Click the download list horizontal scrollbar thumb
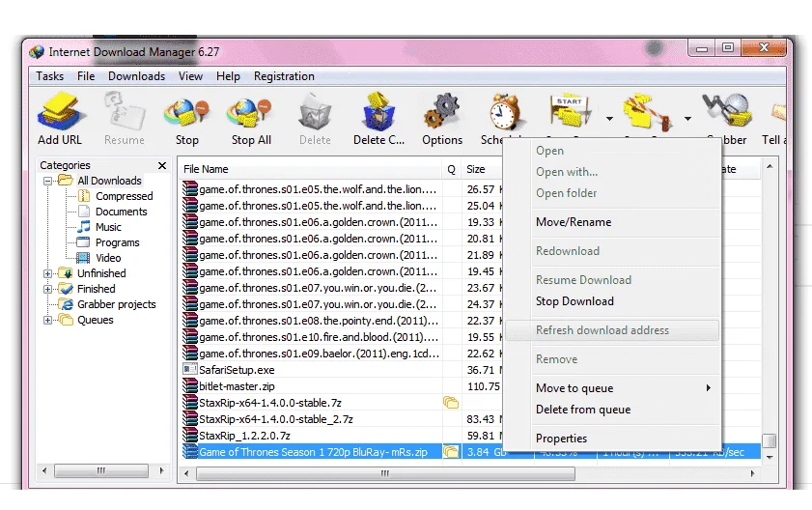The width and height of the screenshot is (812, 510). 385,473
